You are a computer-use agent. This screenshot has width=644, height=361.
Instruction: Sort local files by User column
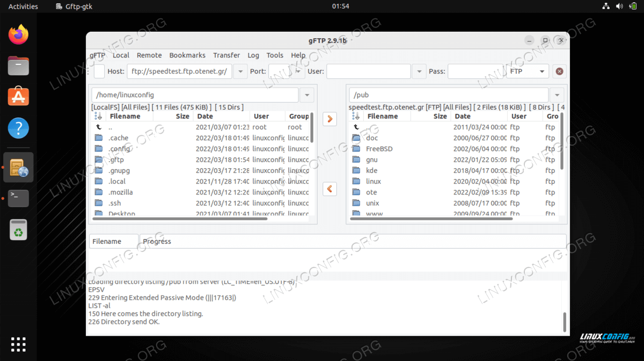[x=267, y=116]
